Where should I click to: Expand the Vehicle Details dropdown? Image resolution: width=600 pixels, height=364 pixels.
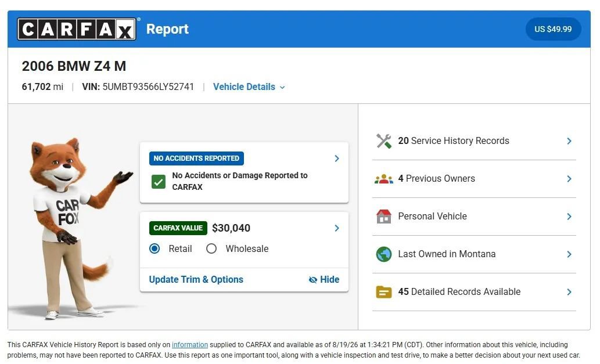(249, 87)
